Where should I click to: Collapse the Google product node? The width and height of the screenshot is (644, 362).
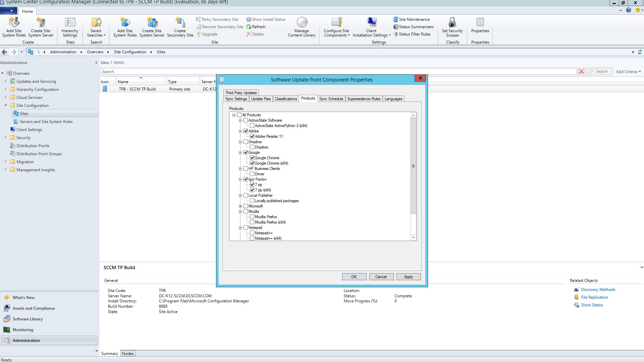(240, 153)
